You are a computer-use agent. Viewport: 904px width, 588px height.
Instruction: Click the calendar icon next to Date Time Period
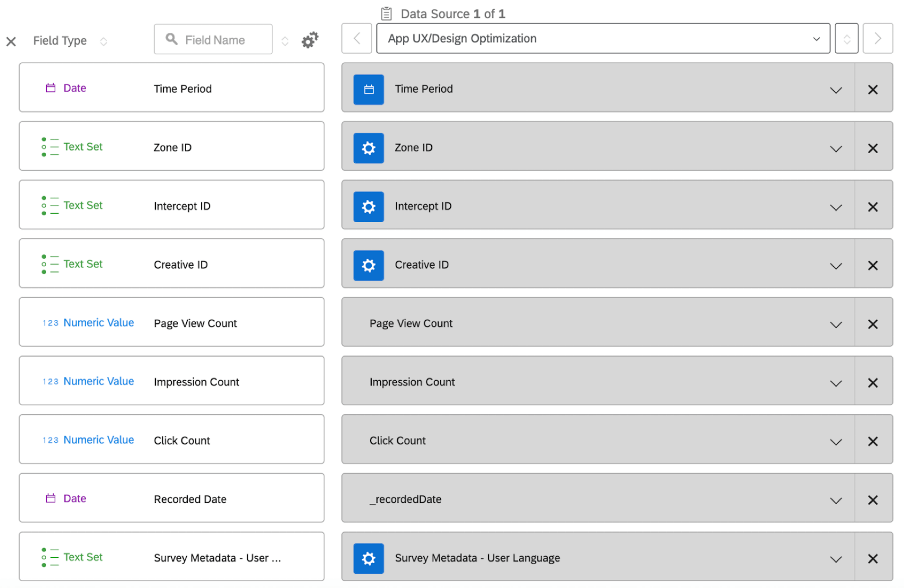point(51,88)
